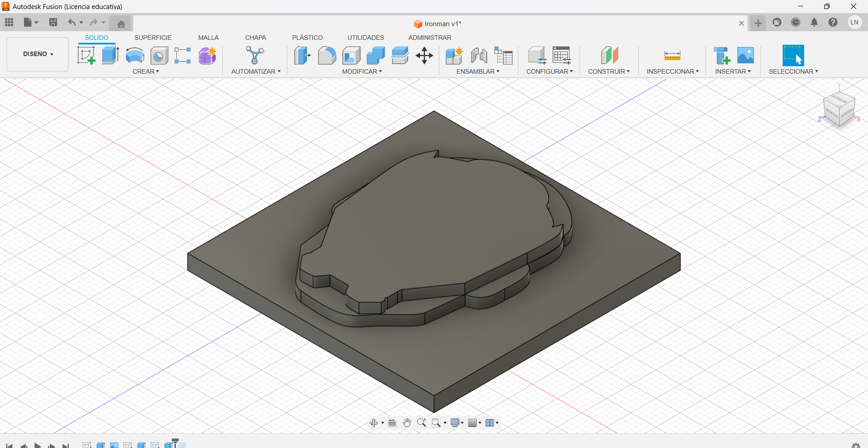Open the Grid and Snaps dropdown
Image resolution: width=868 pixels, height=448 pixels.
coord(475,423)
